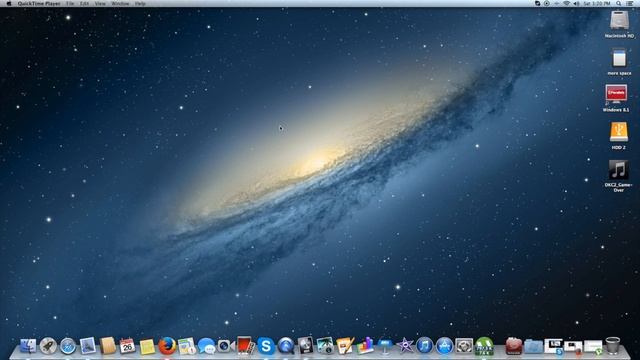This screenshot has width=640, height=360.
Task: Open minimized window thumbnail beside Trash
Action: click(x=593, y=347)
